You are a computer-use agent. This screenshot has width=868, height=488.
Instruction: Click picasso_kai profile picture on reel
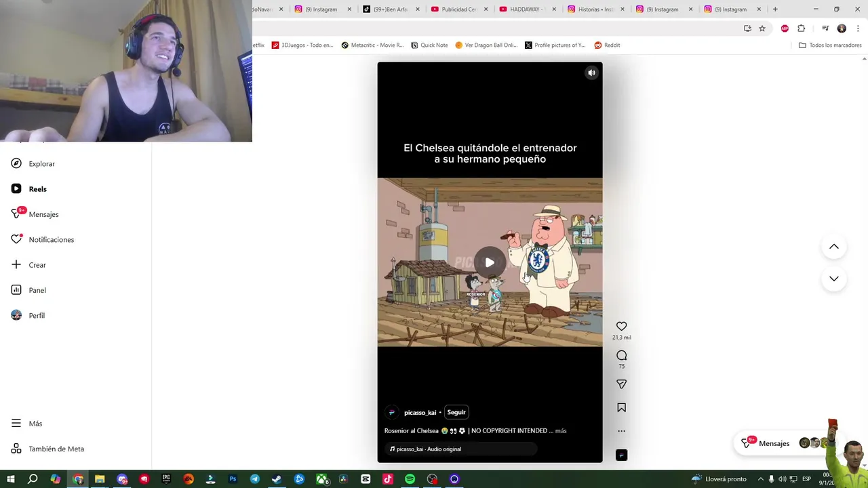click(x=392, y=412)
